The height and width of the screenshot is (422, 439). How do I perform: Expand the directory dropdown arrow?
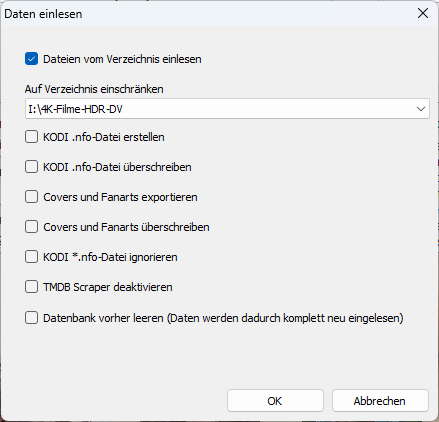[421, 109]
